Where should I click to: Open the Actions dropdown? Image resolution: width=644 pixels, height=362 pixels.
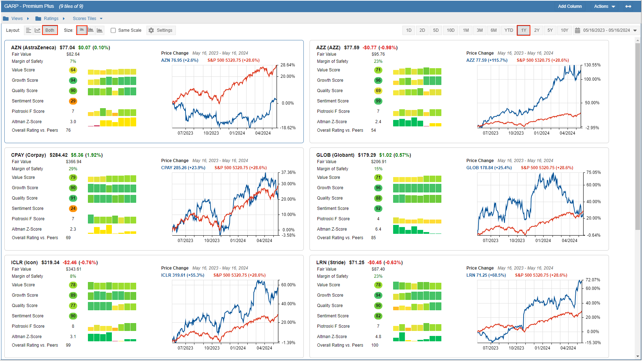pyautogui.click(x=605, y=6)
